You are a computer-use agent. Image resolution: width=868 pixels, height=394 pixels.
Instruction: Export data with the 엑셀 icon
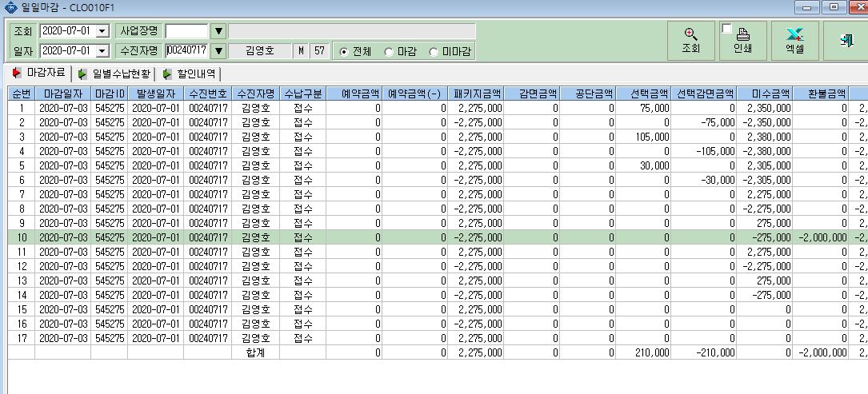point(795,35)
